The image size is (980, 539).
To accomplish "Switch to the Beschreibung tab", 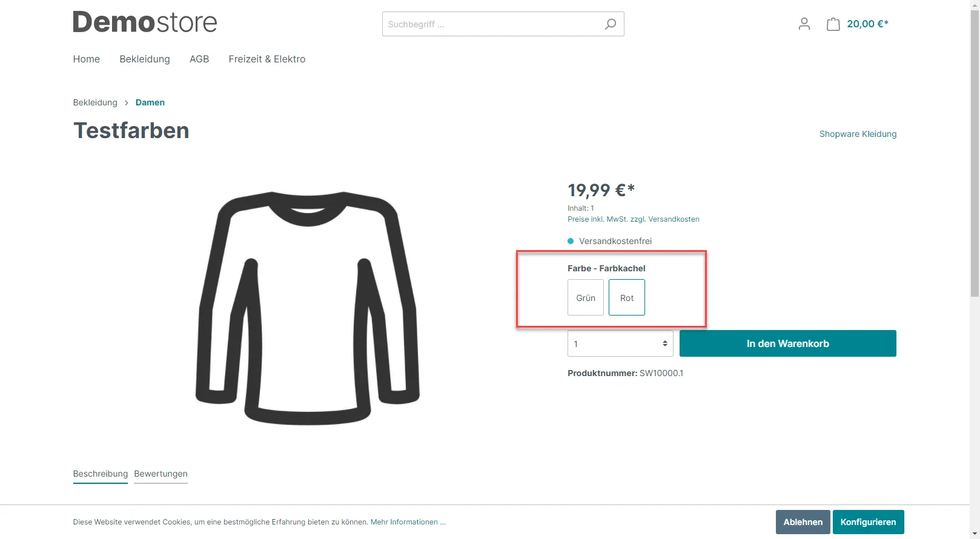I will [101, 474].
